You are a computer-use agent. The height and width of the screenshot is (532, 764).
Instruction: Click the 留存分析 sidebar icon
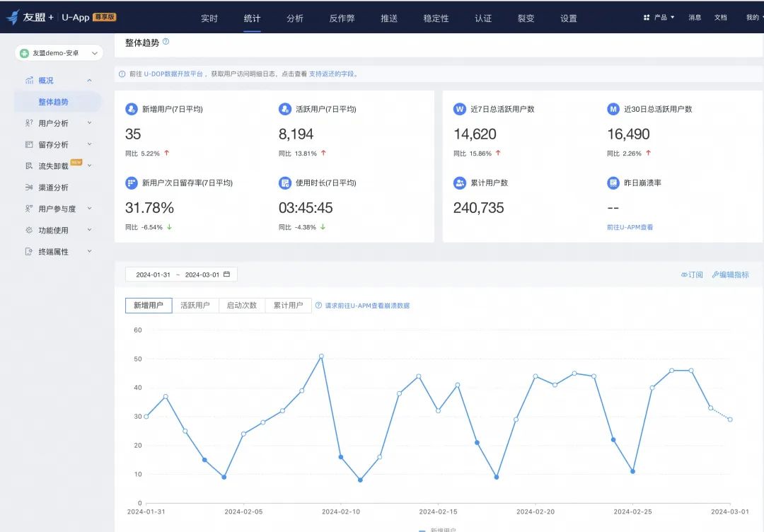(29, 145)
